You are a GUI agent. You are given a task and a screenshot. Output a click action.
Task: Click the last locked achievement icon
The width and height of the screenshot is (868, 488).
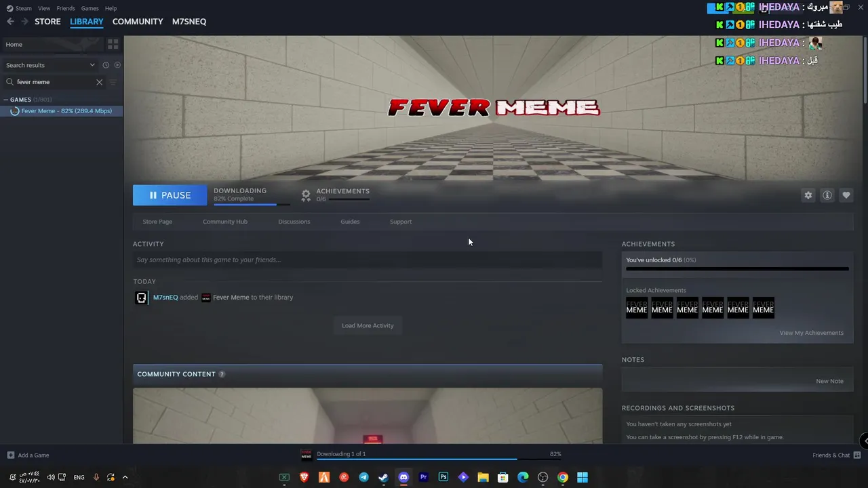(763, 309)
